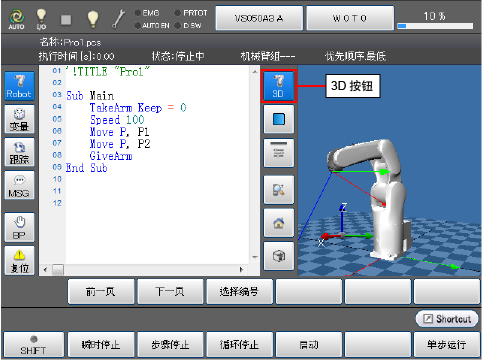The image size is (482, 360).
Task: Click code line 'Speed 100'
Action: [117, 120]
